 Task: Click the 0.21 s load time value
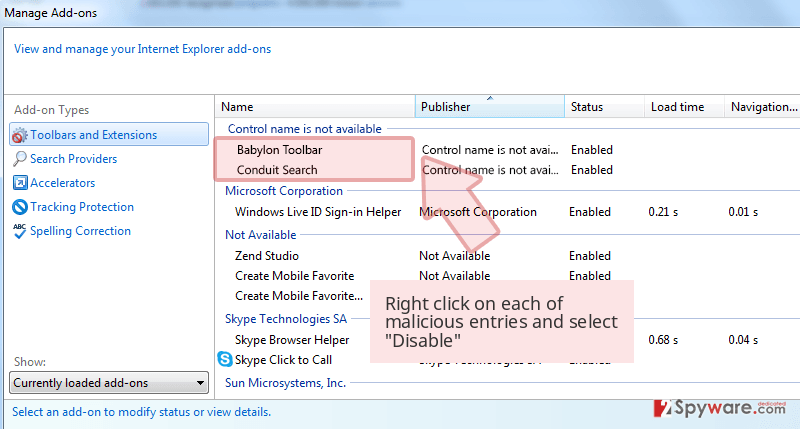[663, 212]
